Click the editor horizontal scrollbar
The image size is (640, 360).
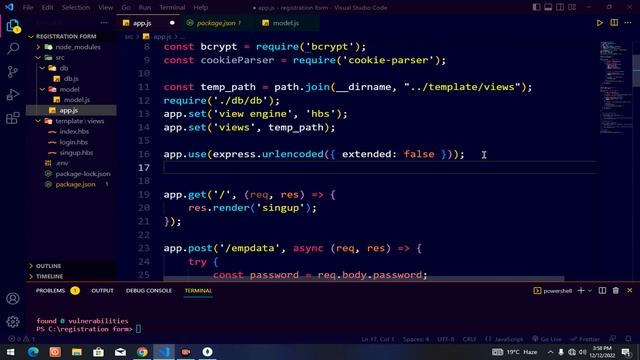[363, 279]
